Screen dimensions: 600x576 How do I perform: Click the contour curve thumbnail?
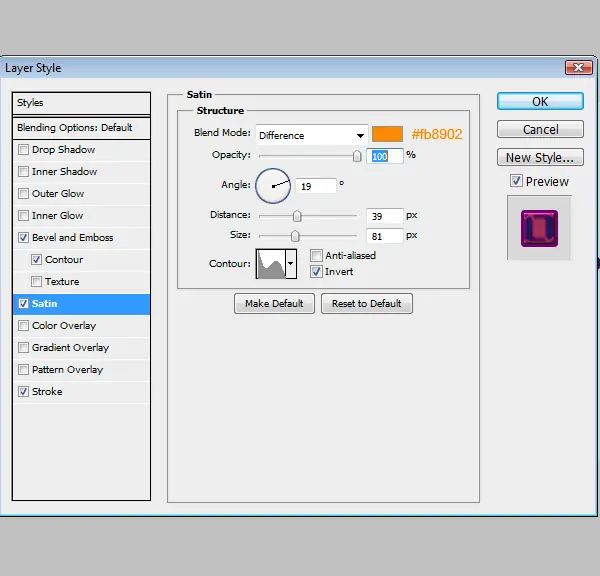click(x=271, y=263)
